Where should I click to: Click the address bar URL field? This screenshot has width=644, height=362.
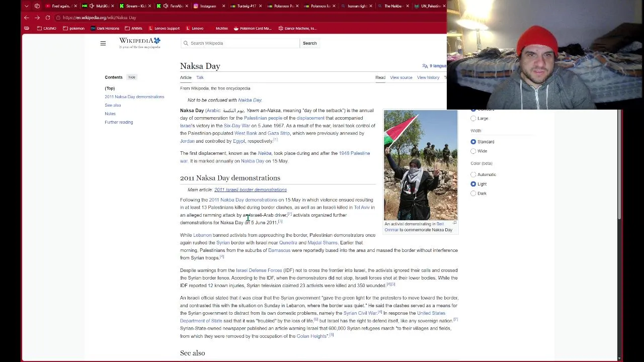point(252,18)
